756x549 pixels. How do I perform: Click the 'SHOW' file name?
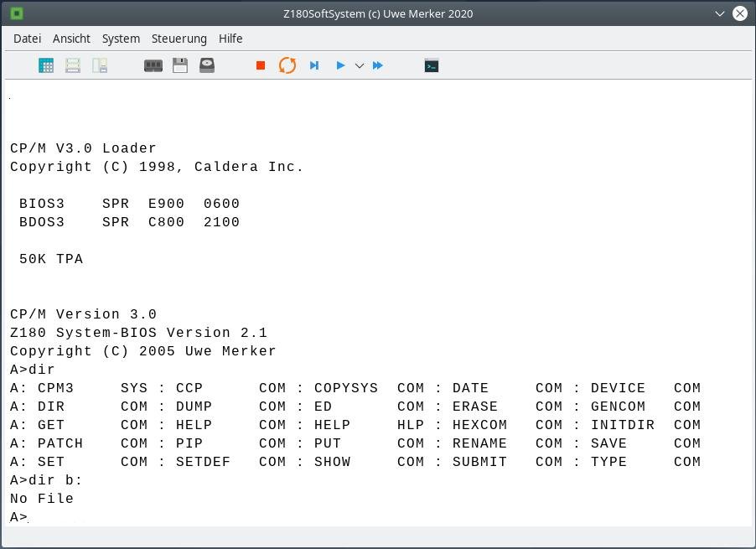[332, 462]
